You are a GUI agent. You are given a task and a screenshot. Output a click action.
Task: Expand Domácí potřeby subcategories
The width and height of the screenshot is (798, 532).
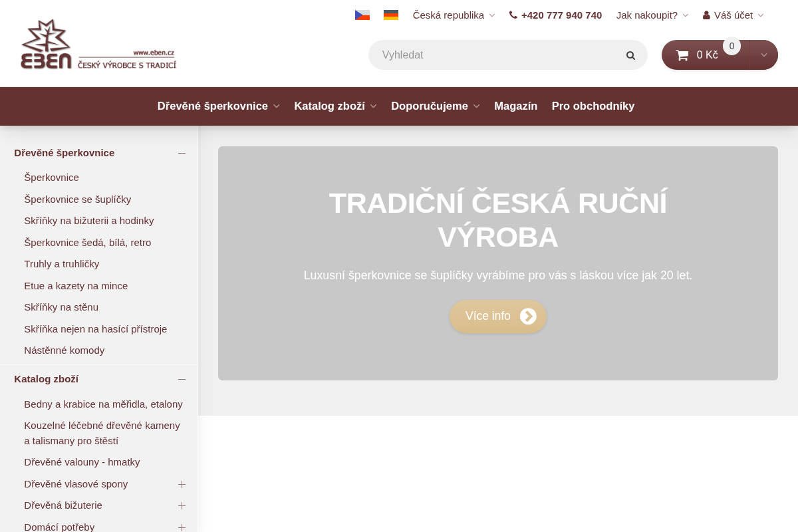click(182, 527)
